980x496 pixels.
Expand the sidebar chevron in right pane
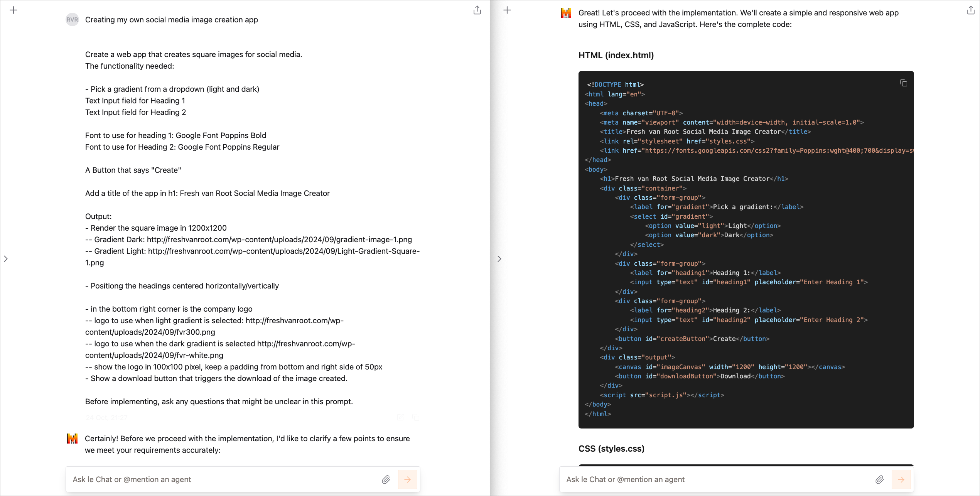point(499,259)
